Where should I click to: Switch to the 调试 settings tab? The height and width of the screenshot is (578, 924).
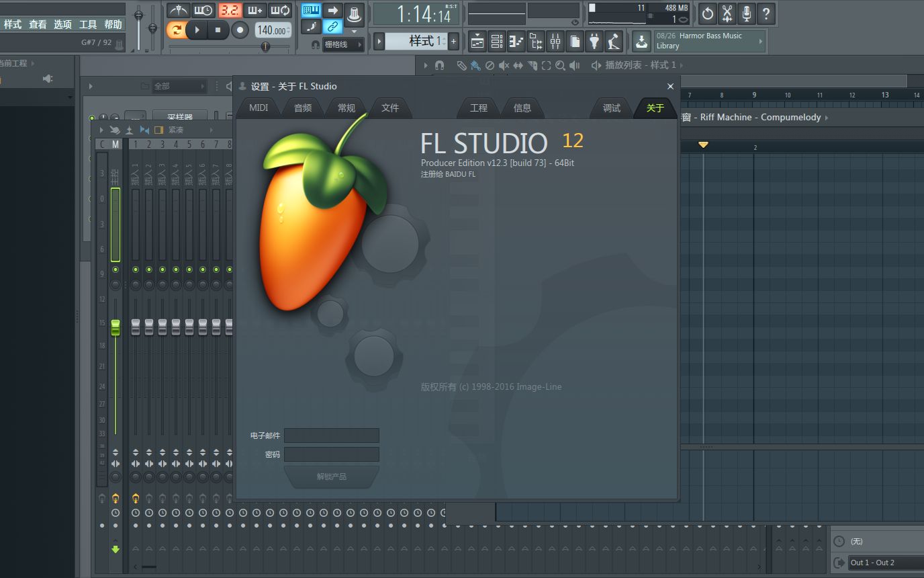point(612,108)
